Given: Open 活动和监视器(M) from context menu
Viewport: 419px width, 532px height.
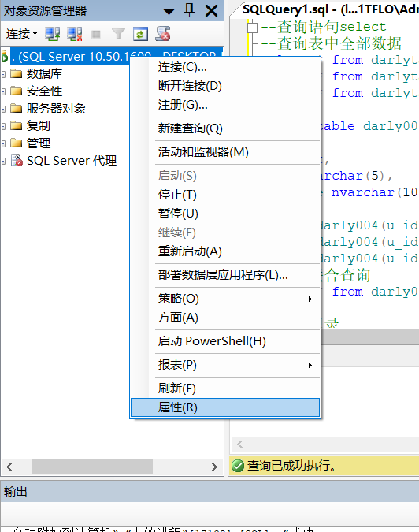Looking at the screenshot, I should click(225, 152).
